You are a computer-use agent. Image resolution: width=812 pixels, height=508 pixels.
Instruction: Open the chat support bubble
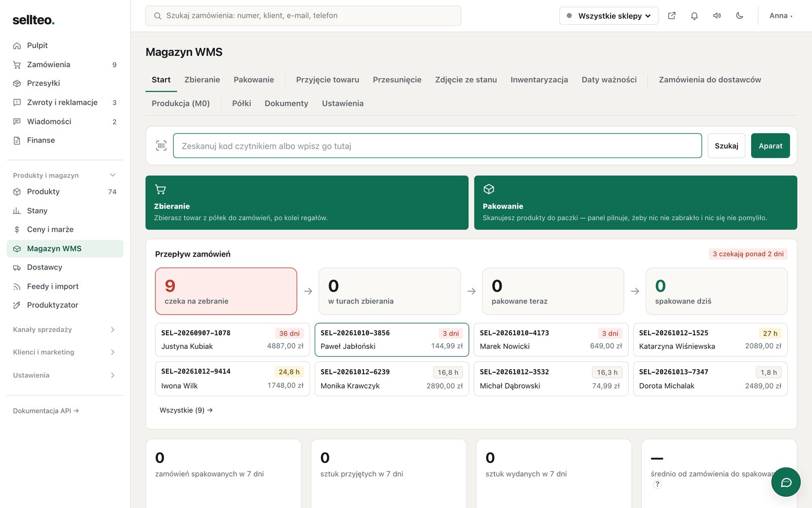786,482
